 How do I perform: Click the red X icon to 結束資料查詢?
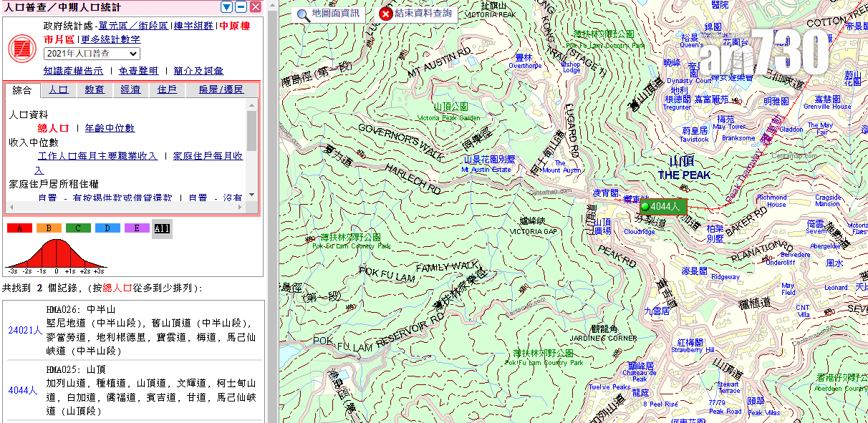(x=385, y=13)
